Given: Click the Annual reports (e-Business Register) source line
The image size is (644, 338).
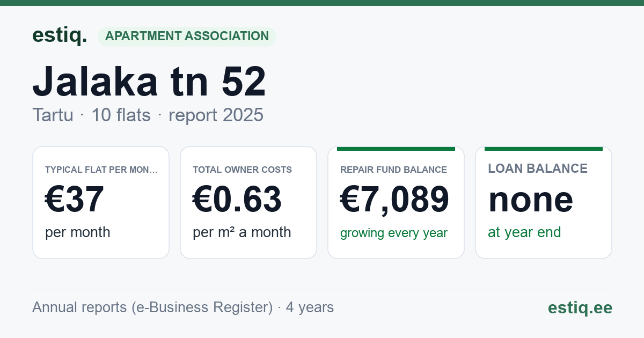Looking at the screenshot, I should click(x=183, y=307).
